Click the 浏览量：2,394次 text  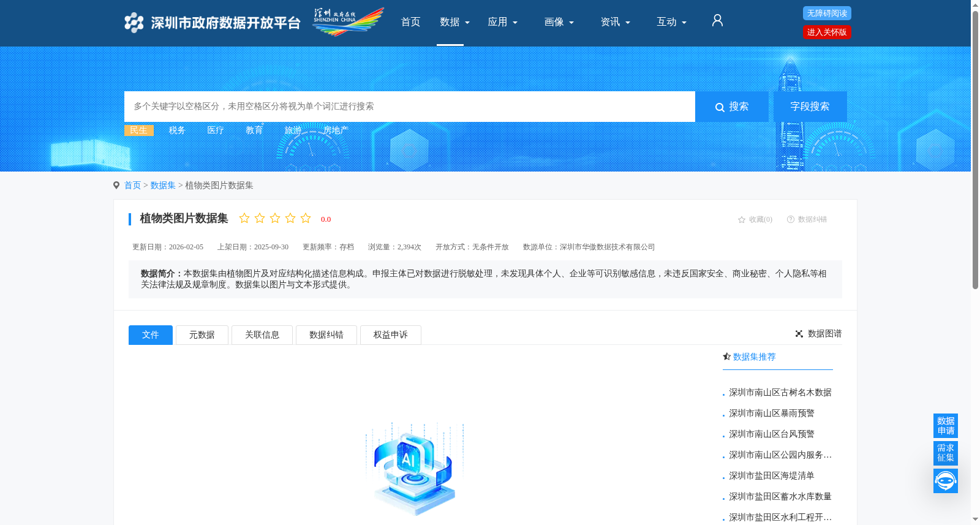tap(394, 247)
